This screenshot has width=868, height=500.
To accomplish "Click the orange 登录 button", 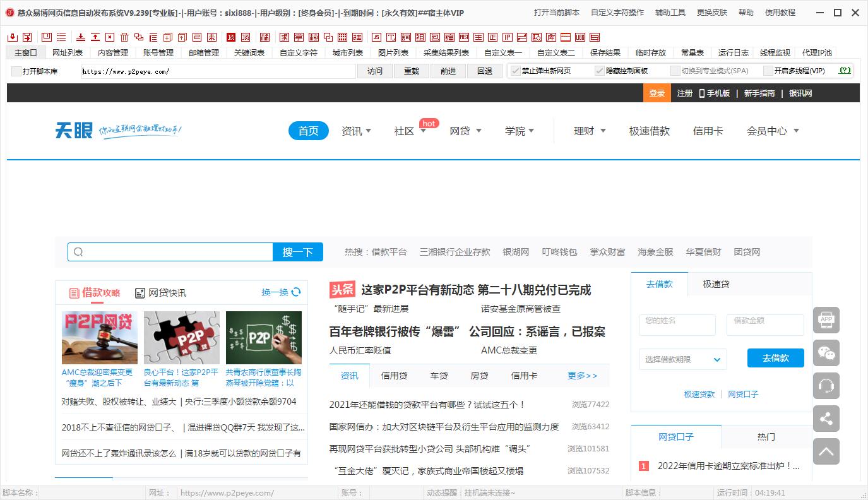I will [x=657, y=93].
